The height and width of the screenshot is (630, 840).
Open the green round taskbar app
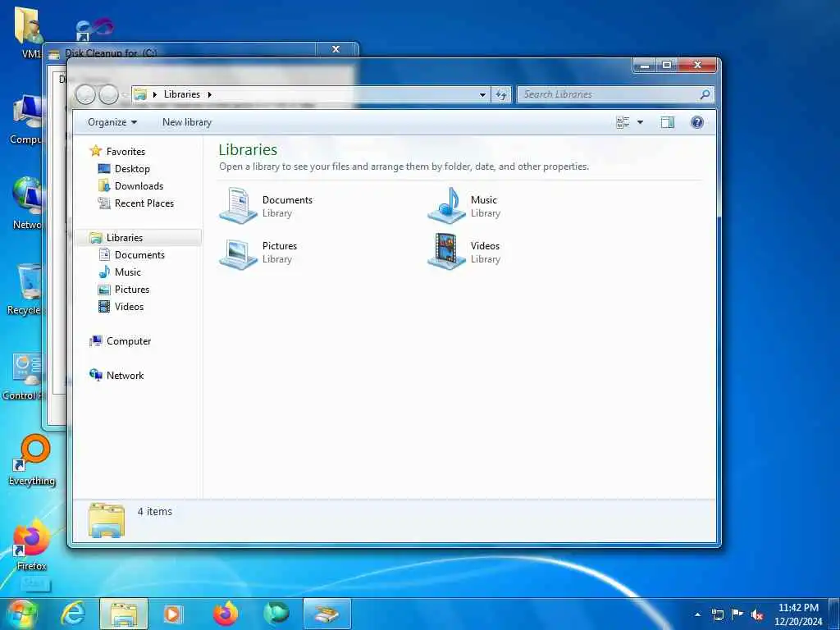[x=276, y=614]
